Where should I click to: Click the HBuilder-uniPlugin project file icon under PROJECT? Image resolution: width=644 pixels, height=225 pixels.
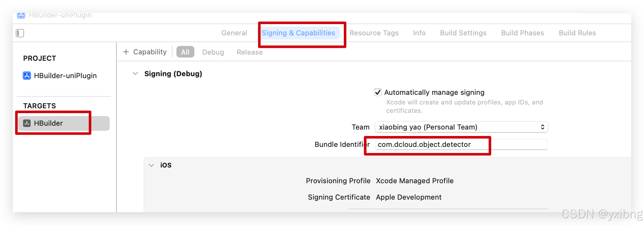pyautogui.click(x=27, y=76)
